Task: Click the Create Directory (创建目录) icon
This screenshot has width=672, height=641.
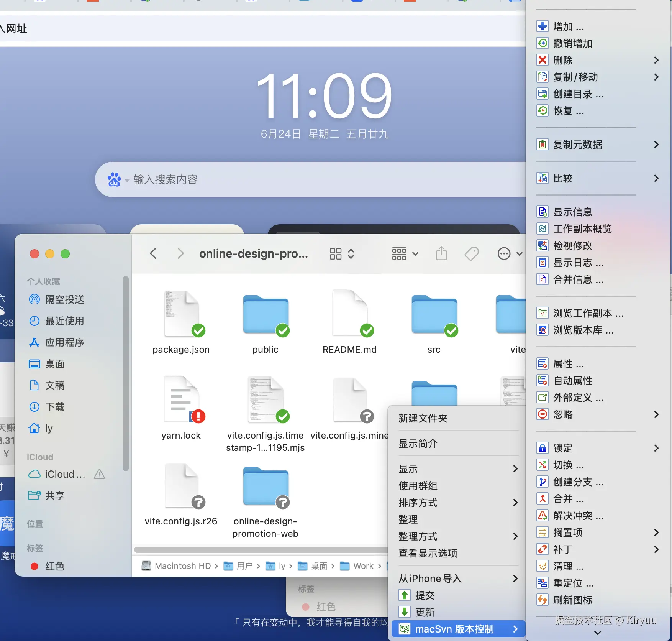Action: click(543, 94)
